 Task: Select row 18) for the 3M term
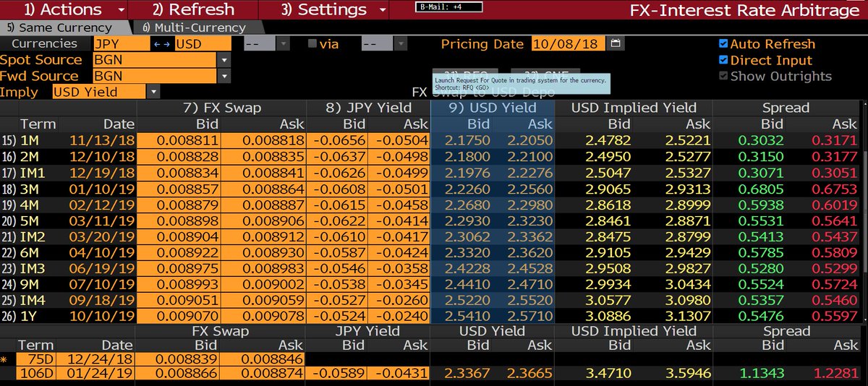[9, 189]
